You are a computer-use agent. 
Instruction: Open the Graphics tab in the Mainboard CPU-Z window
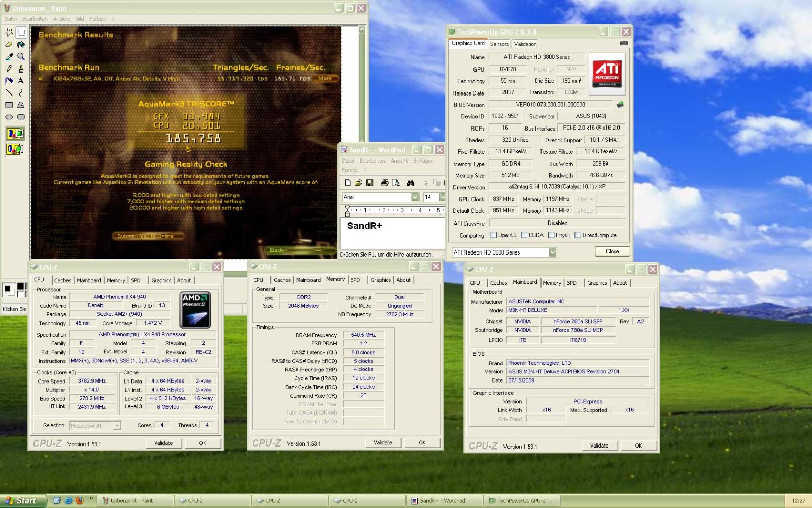[x=597, y=283]
